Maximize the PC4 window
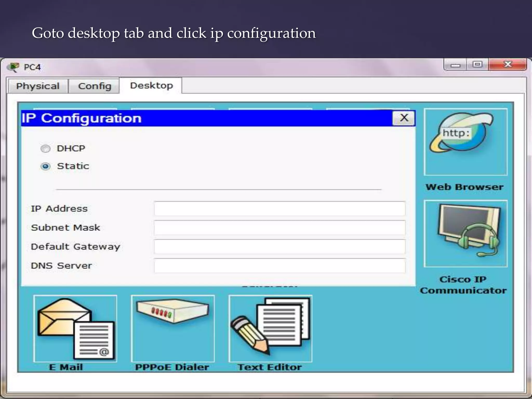Image resolution: width=532 pixels, height=399 pixels. tap(477, 64)
